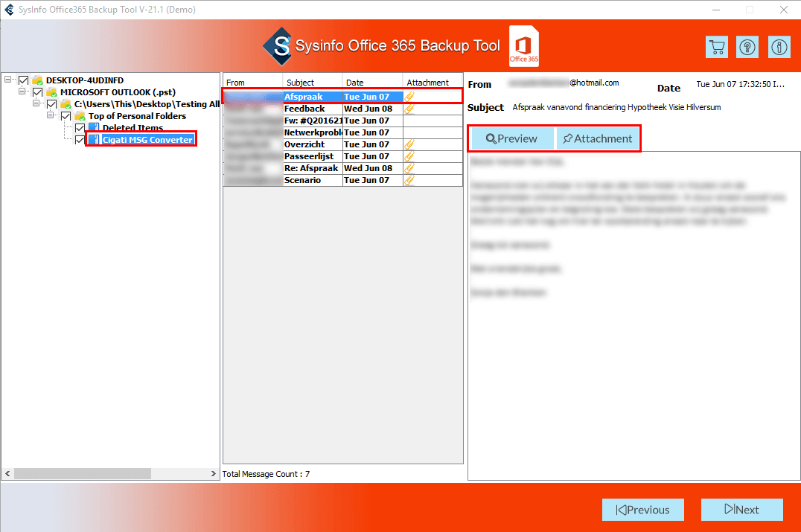Click the Next button
801x532 pixels.
[741, 510]
